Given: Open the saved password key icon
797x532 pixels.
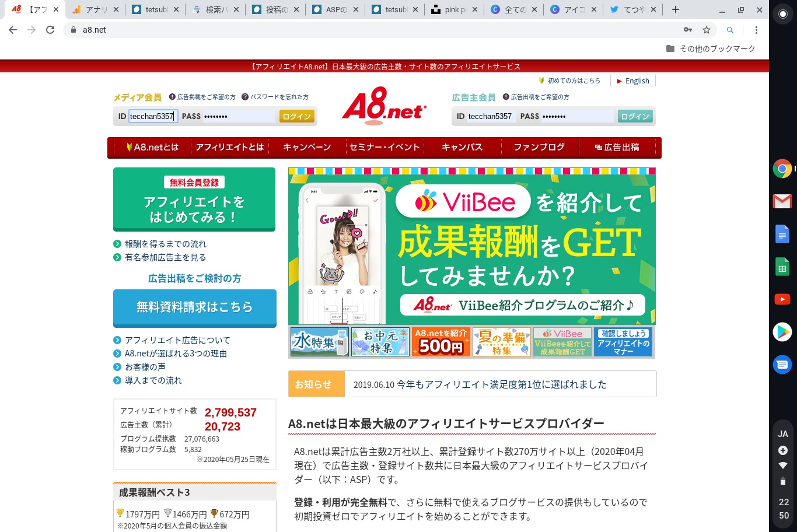Looking at the screenshot, I should point(688,30).
